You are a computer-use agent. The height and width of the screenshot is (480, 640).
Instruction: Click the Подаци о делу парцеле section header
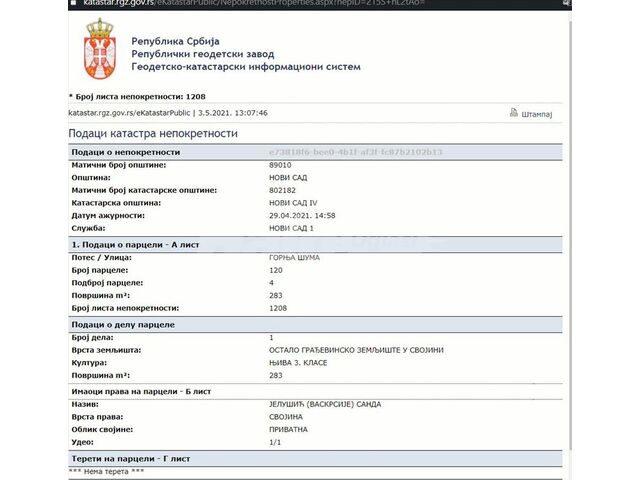(x=123, y=325)
